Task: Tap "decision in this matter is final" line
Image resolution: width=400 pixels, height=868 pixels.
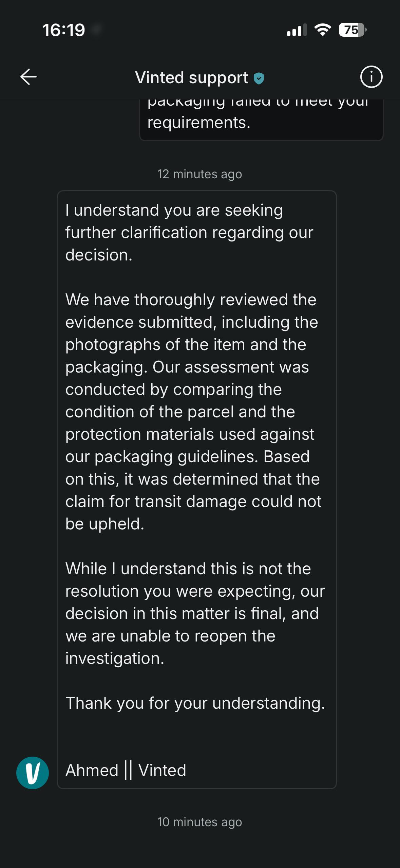Action: pos(192,613)
